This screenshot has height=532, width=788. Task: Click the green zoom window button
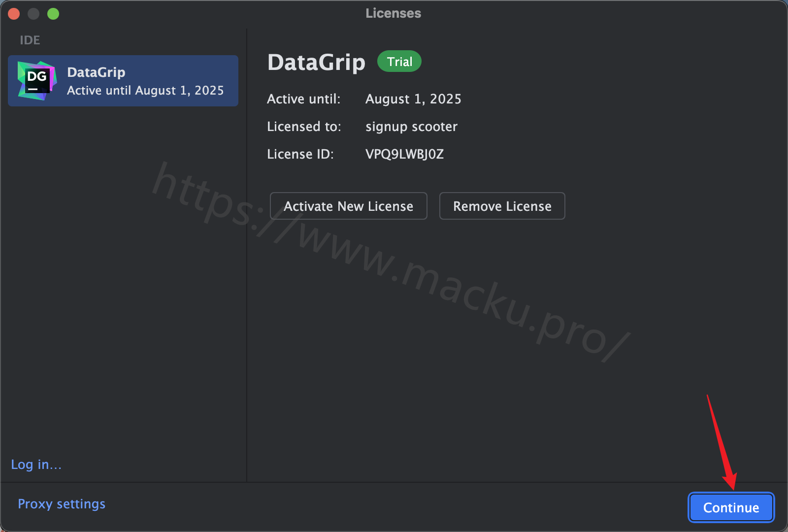point(53,14)
